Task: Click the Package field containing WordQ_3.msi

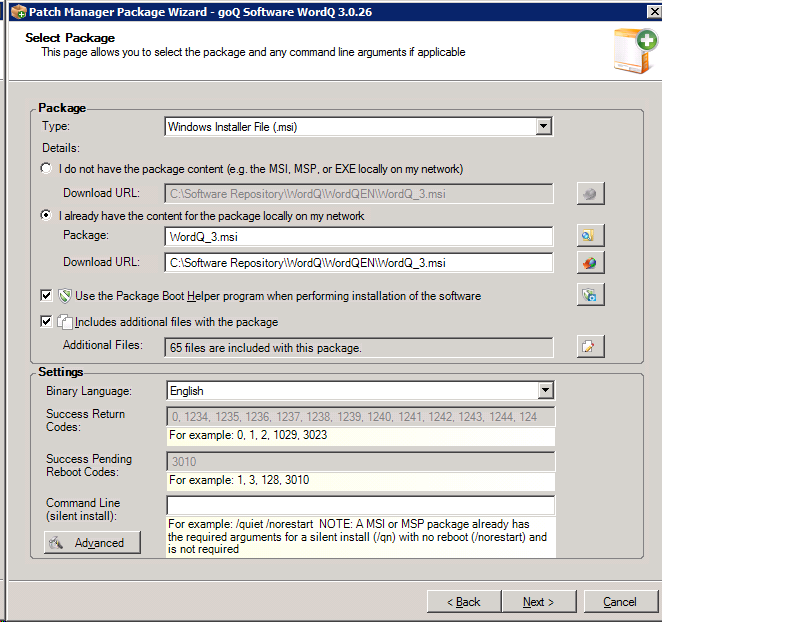Action: click(359, 237)
